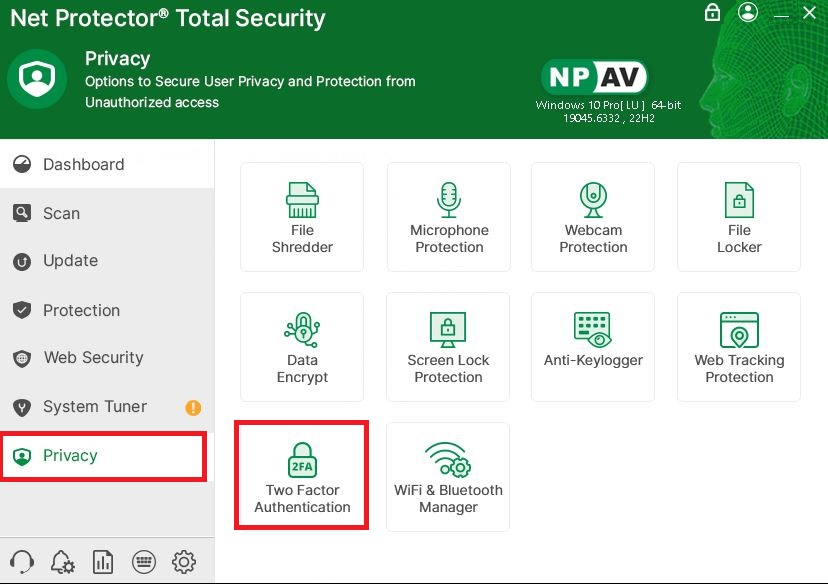Open the reports chart icon

point(103,562)
